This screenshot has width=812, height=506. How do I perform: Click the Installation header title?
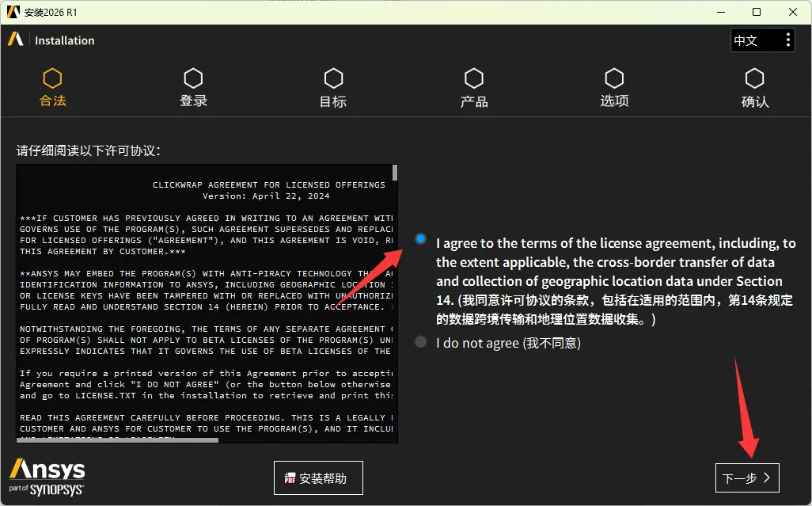click(65, 40)
